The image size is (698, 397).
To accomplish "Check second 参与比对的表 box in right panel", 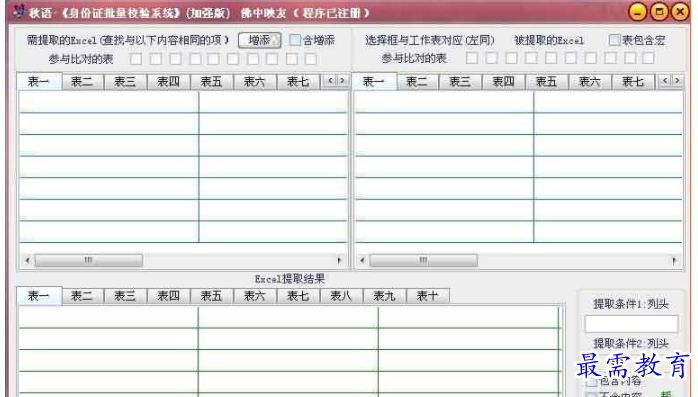I will point(491,58).
